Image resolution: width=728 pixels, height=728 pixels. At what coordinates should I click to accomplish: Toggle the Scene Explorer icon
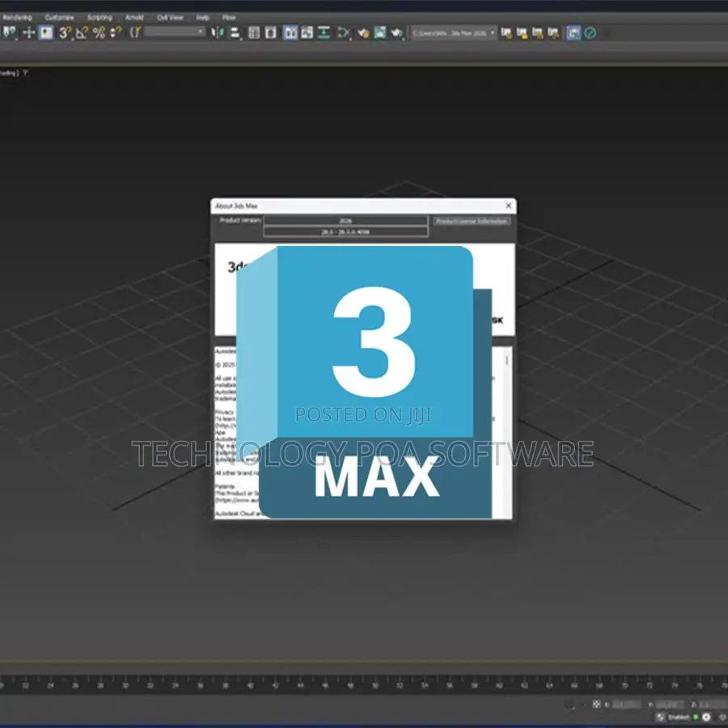tap(254, 32)
